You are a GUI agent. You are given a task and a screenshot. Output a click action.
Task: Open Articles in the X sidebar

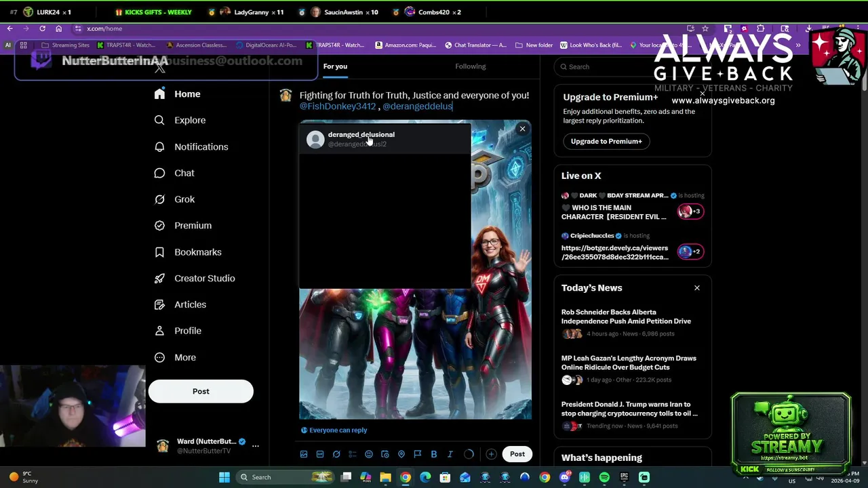point(180,304)
